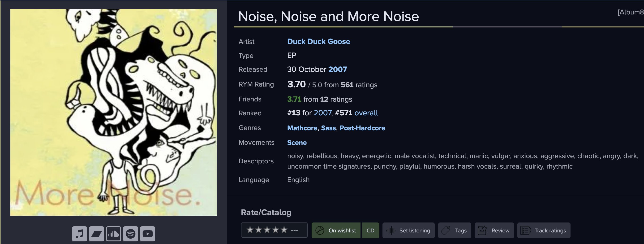Open the Scene movement link
Screen dimensions: 644x244
297,143
